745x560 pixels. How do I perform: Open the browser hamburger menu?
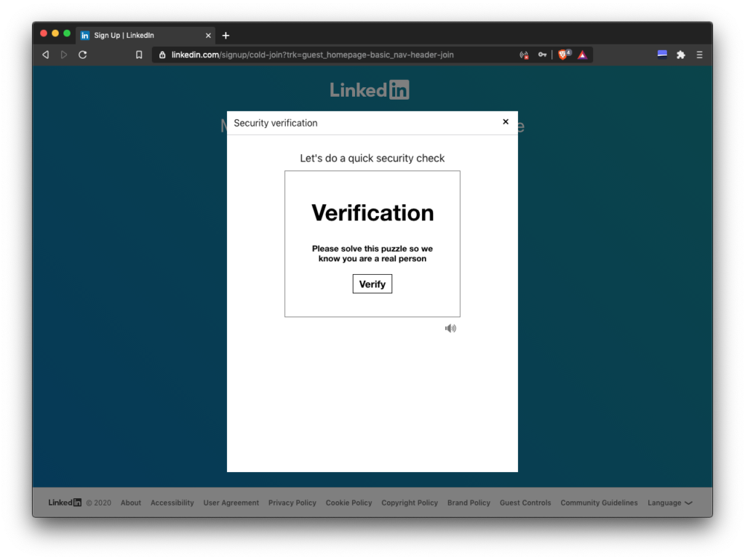click(700, 55)
